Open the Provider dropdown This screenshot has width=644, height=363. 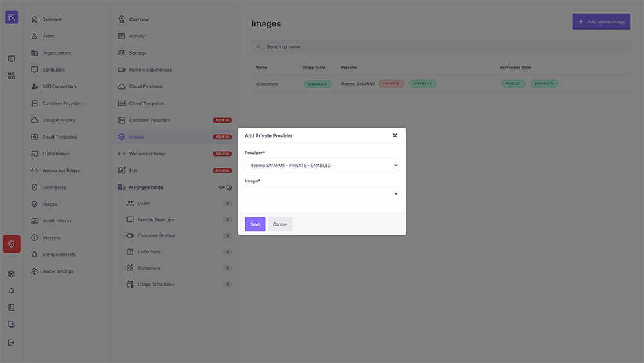321,166
